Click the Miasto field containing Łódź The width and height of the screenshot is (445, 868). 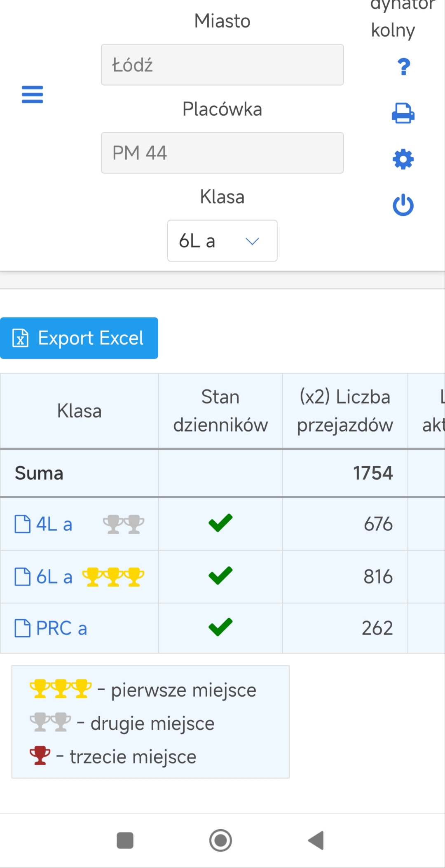(x=222, y=65)
